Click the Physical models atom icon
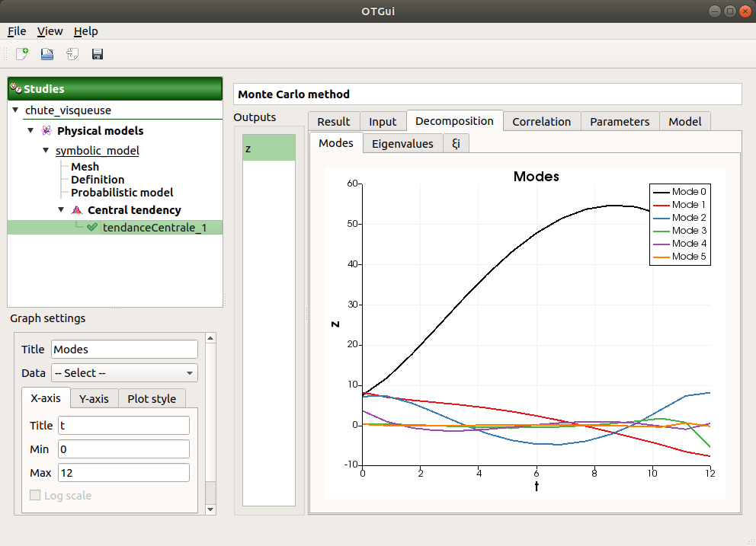This screenshot has height=546, width=756. pos(46,131)
